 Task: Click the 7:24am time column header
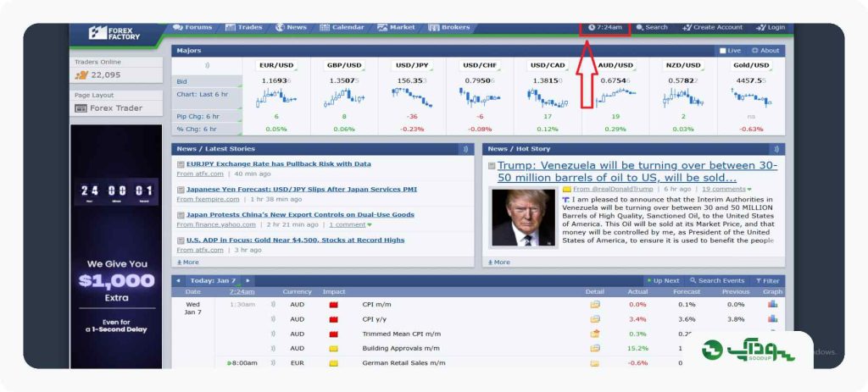click(x=242, y=292)
